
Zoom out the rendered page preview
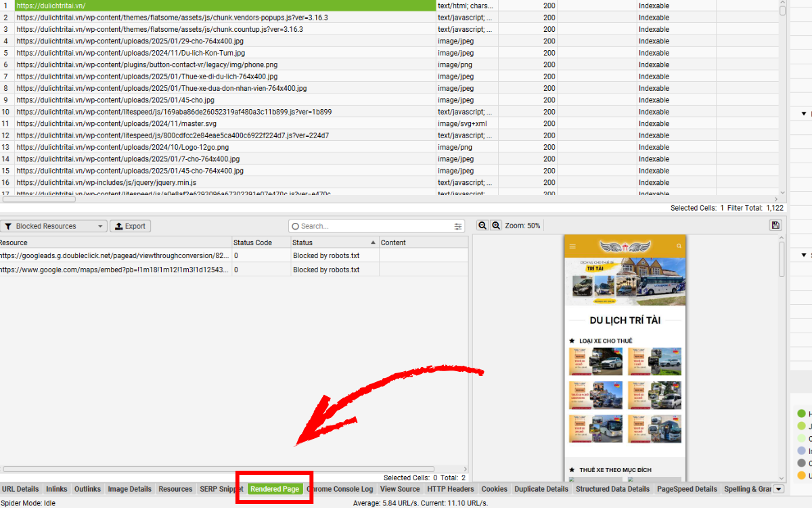click(x=483, y=226)
